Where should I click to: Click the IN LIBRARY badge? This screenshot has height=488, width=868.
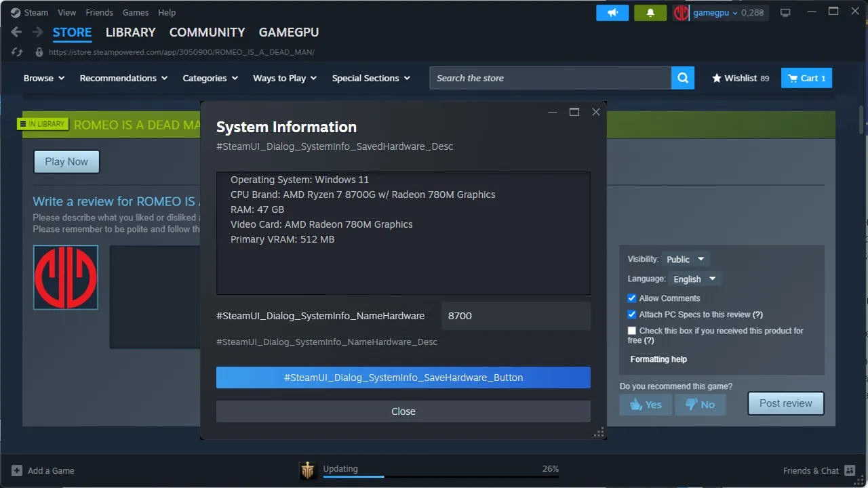tap(43, 124)
